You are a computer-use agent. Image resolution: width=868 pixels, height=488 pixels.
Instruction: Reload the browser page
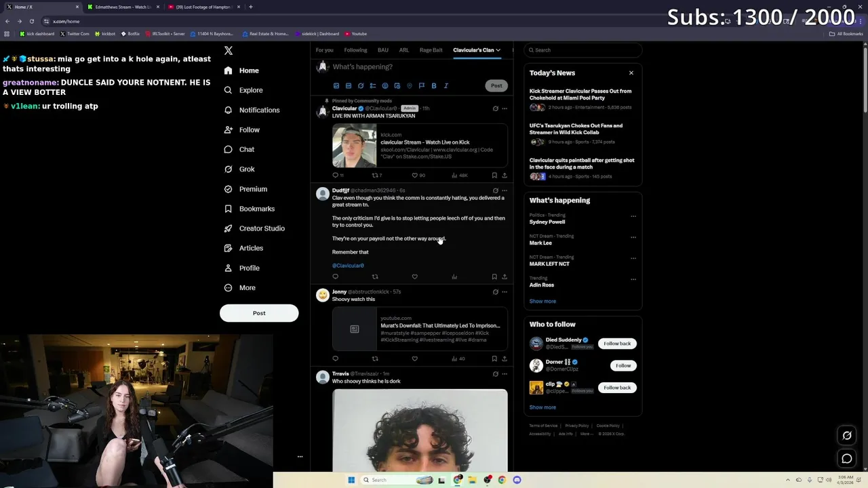(x=31, y=21)
